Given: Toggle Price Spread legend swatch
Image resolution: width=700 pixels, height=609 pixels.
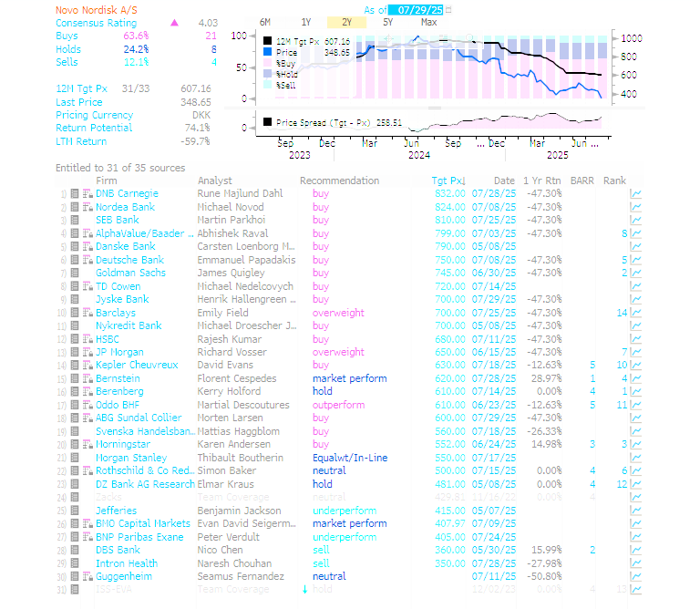Looking at the screenshot, I should pos(267,122).
